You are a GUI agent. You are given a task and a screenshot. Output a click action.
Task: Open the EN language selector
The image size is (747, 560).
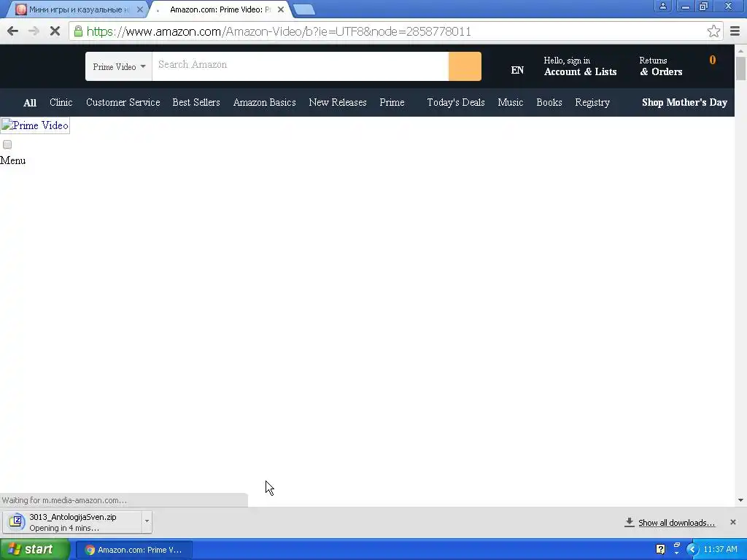coord(517,70)
